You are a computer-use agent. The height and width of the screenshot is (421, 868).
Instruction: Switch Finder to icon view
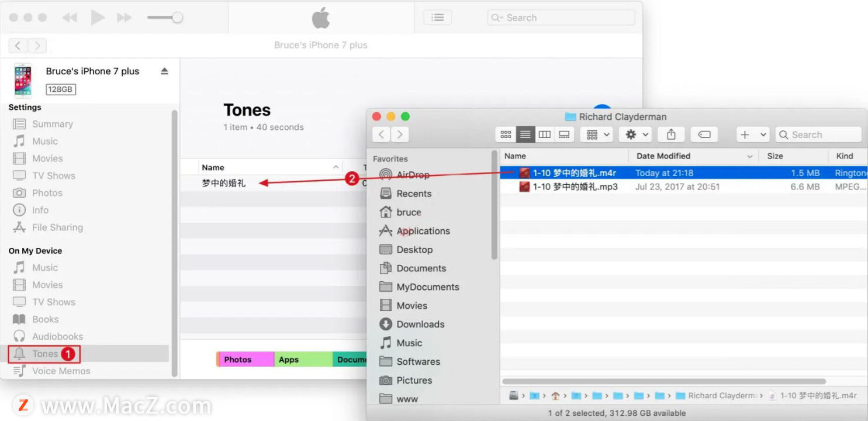tap(506, 134)
